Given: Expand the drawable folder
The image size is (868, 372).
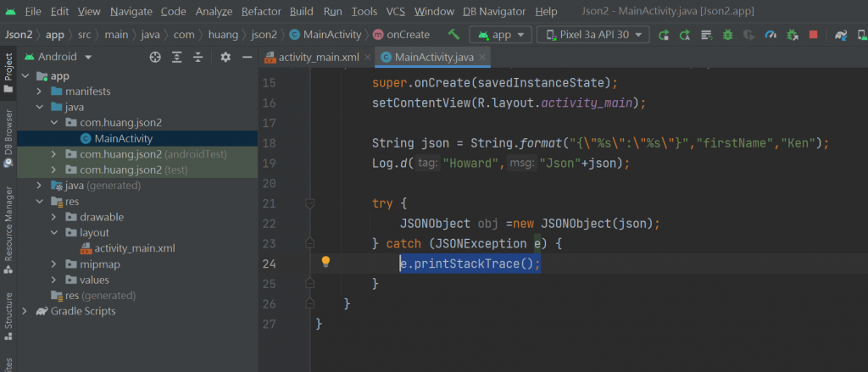Looking at the screenshot, I should coord(54,217).
